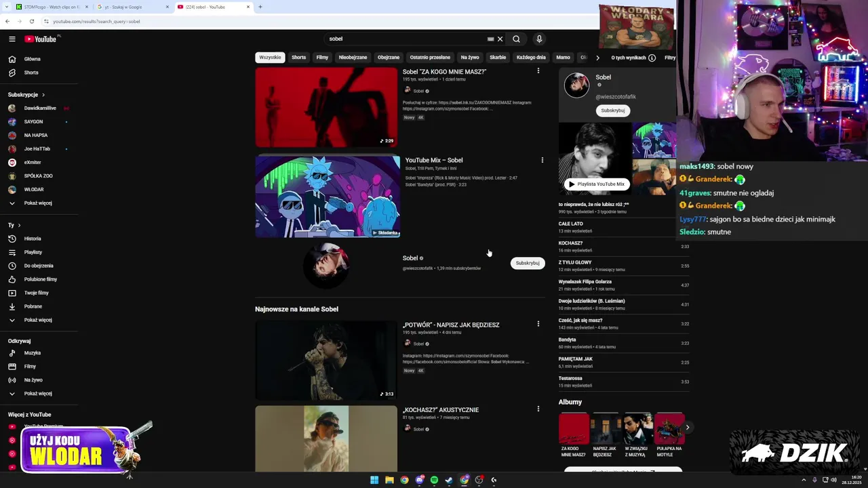Select the Wszystkie filter chip

270,58
